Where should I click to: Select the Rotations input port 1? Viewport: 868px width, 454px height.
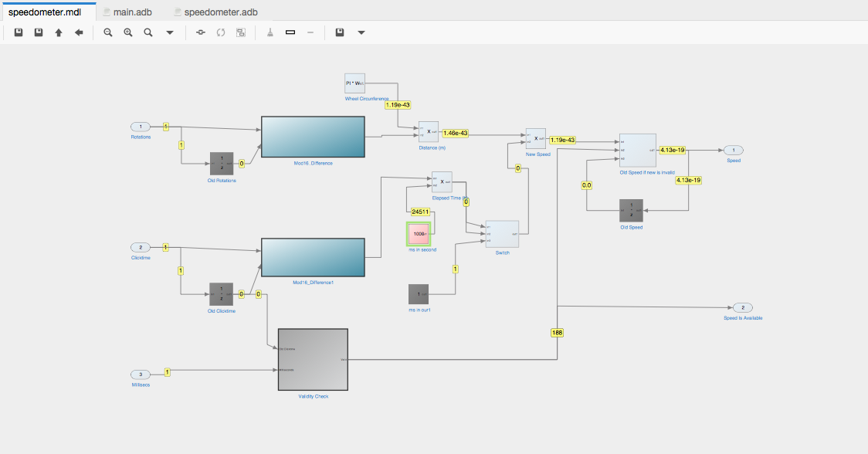coord(141,127)
